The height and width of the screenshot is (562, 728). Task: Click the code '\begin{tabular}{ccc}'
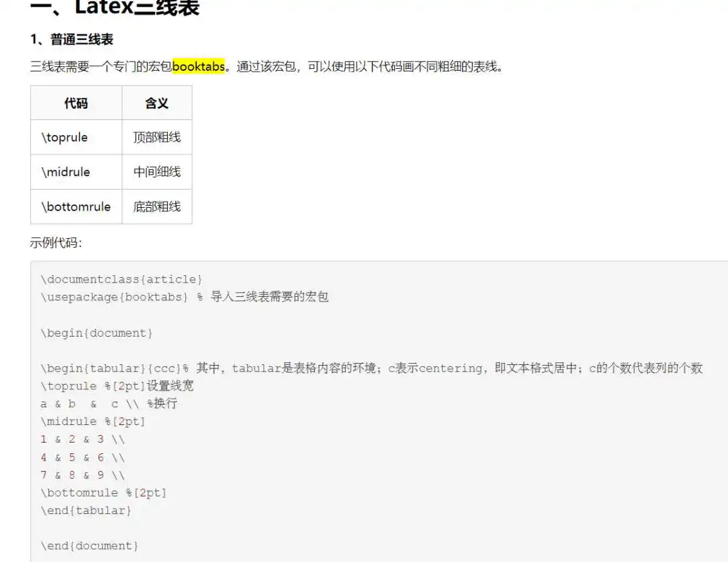111,368
